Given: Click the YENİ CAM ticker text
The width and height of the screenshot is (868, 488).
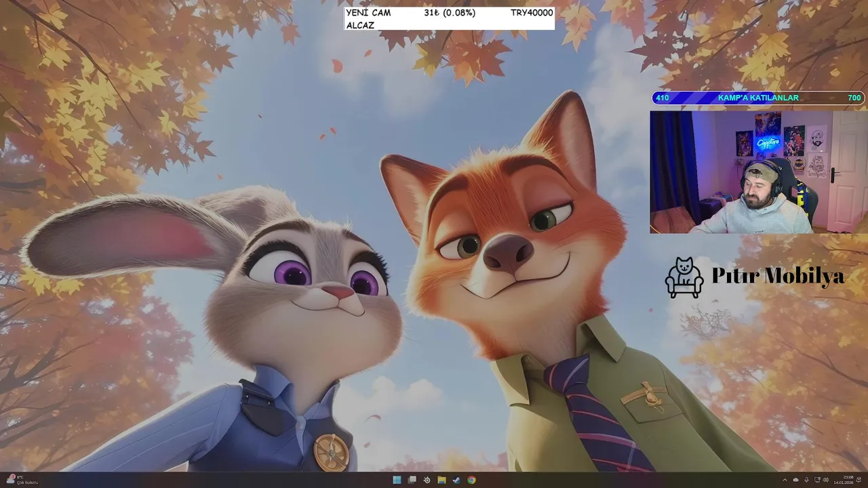Looking at the screenshot, I should point(368,13).
